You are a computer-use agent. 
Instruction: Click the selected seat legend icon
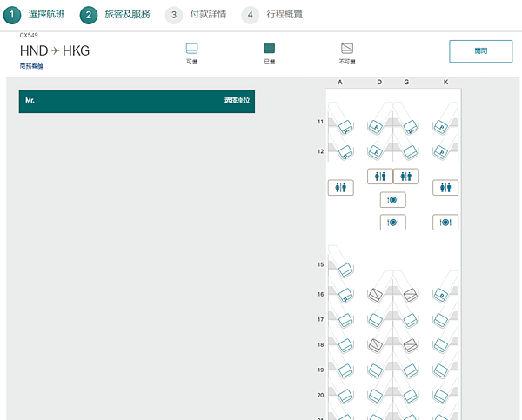(270, 49)
